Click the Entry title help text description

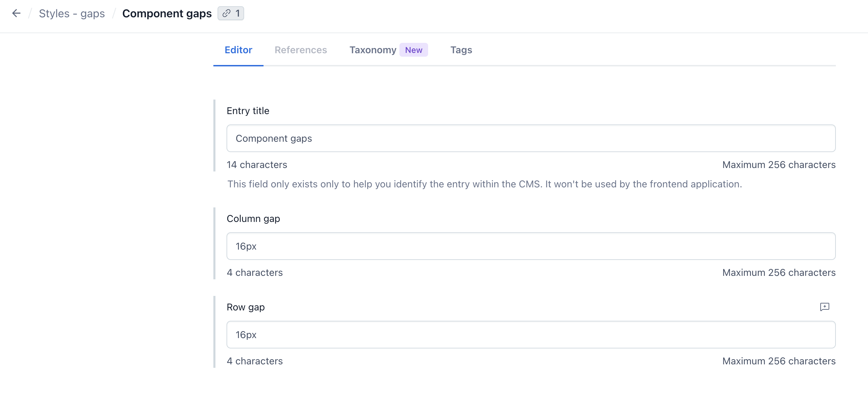(485, 184)
